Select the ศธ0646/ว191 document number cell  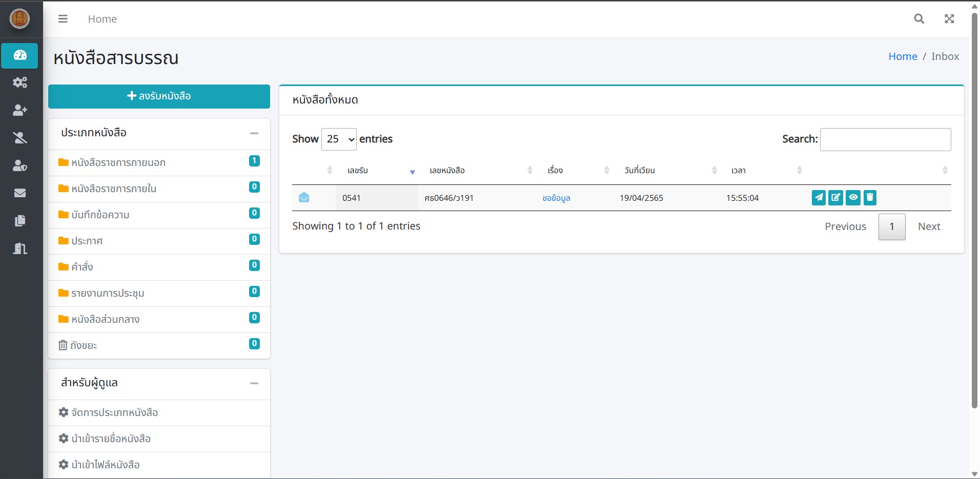point(477,198)
